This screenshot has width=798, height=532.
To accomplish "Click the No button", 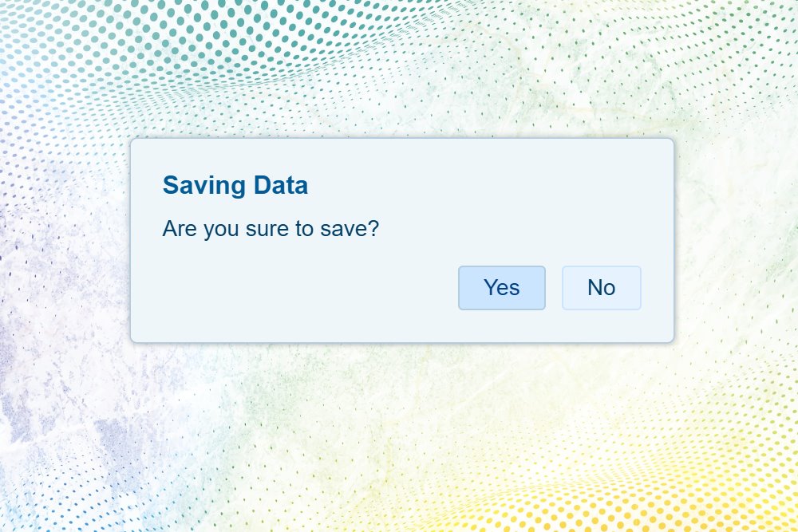I will click(x=601, y=287).
